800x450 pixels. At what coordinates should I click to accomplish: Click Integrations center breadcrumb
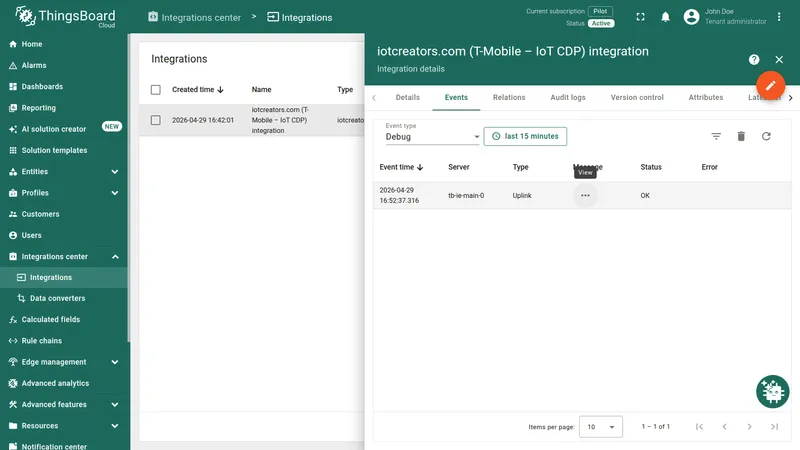194,17
